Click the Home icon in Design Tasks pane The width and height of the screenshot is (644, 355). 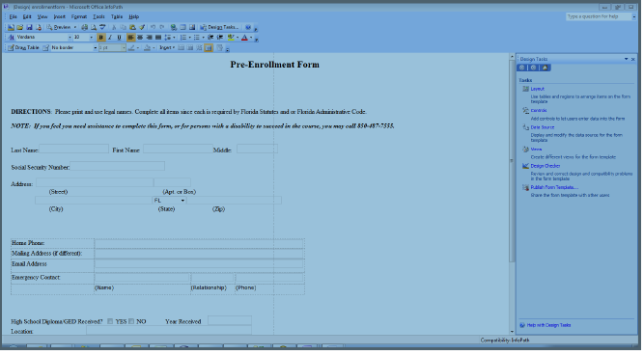(x=545, y=68)
